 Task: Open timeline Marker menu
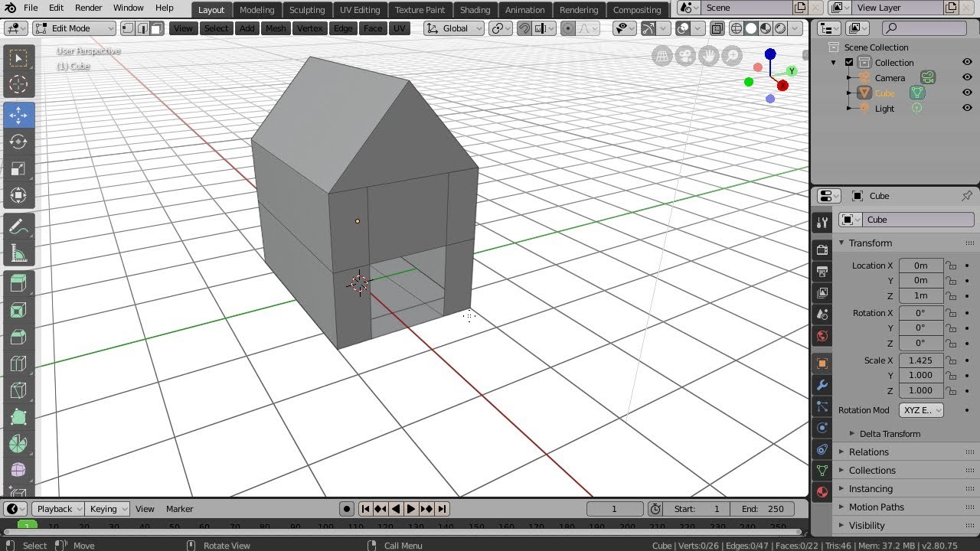pos(180,509)
